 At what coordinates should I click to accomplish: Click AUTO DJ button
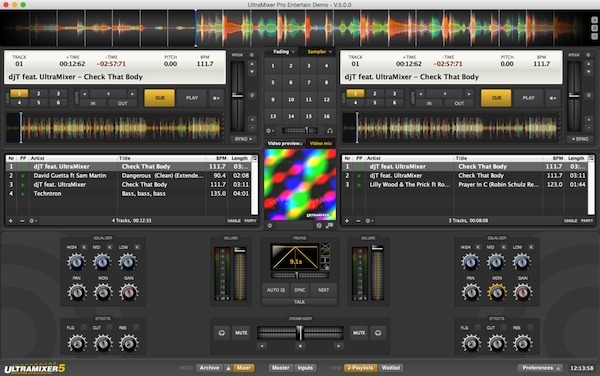pos(276,290)
